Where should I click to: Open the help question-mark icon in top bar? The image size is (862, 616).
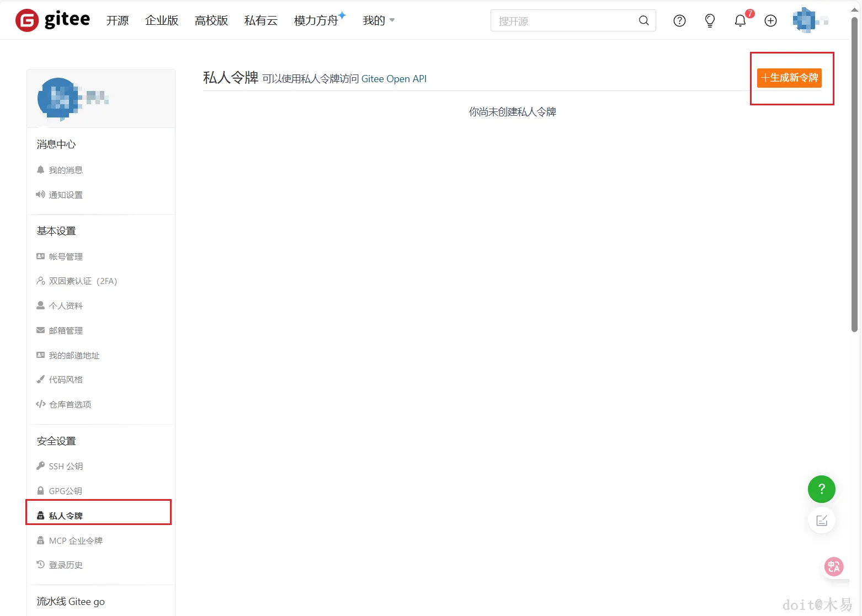point(679,20)
